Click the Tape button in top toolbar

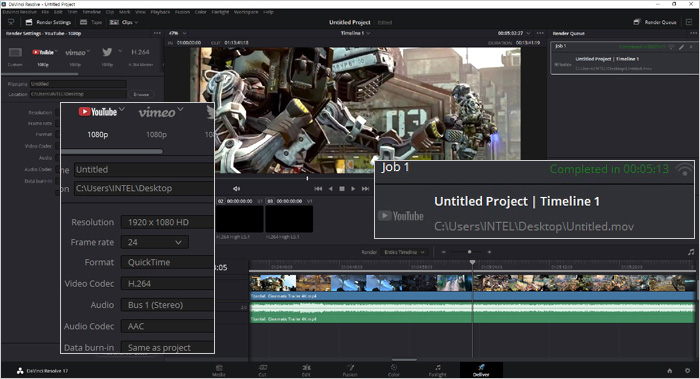[x=91, y=22]
